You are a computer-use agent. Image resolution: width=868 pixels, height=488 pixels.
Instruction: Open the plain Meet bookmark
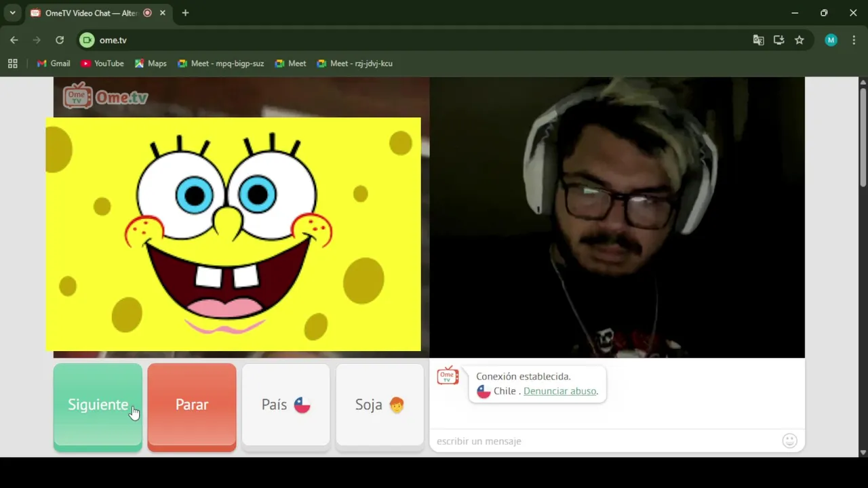click(x=290, y=64)
